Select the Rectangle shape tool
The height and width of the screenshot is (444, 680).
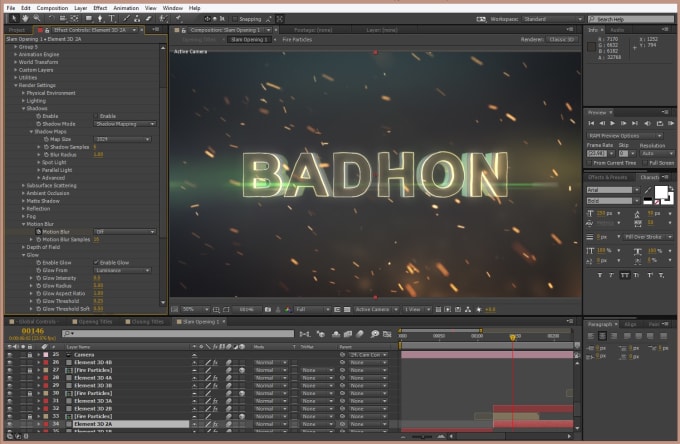[x=88, y=18]
